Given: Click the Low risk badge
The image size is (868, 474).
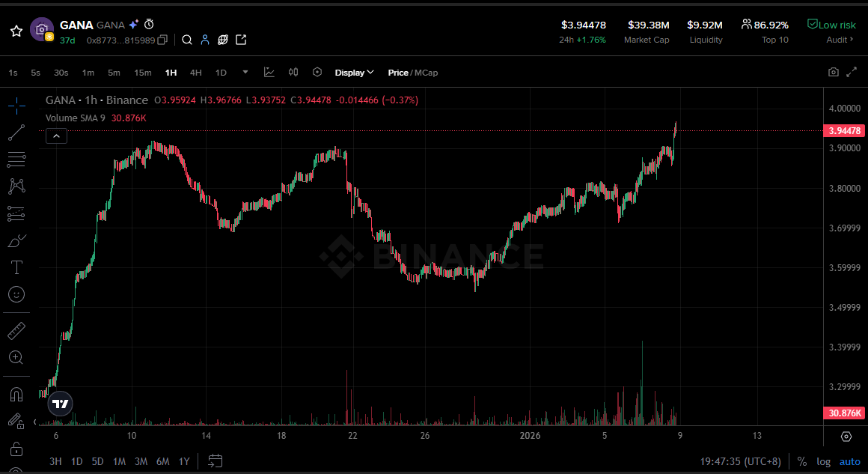Looking at the screenshot, I should point(831,25).
